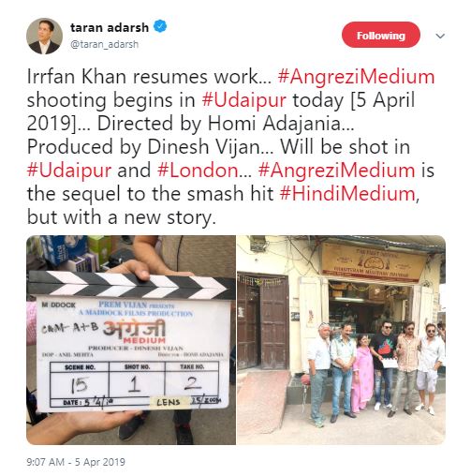View the clapperboard photo

(x=131, y=340)
